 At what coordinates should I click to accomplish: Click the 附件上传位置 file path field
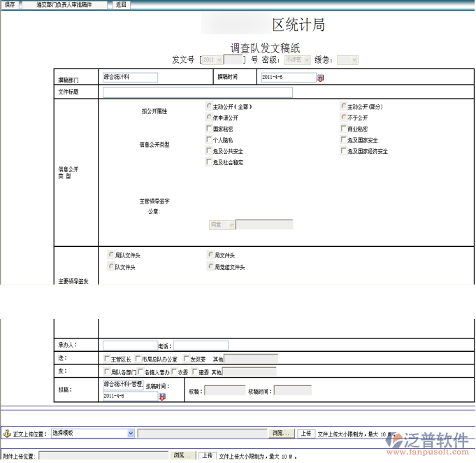tap(103, 455)
